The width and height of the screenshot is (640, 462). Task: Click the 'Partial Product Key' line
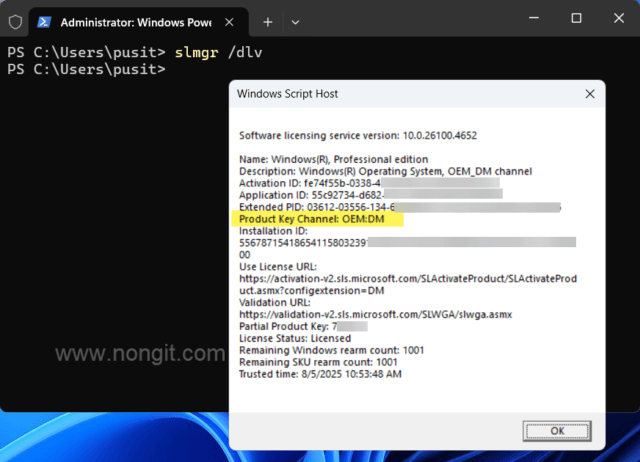(x=303, y=327)
